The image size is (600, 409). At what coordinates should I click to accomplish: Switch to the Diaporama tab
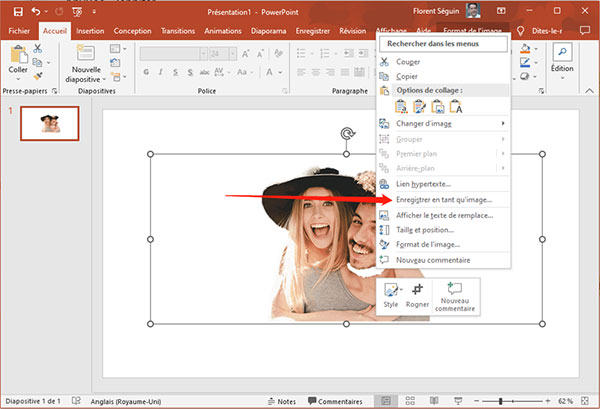click(268, 31)
